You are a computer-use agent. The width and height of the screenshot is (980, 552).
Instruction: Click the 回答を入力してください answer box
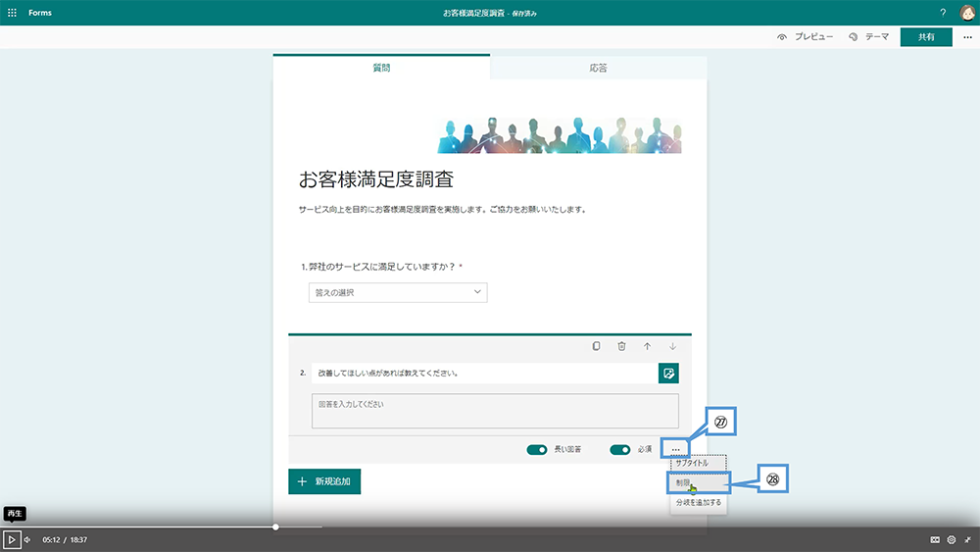pyautogui.click(x=495, y=411)
